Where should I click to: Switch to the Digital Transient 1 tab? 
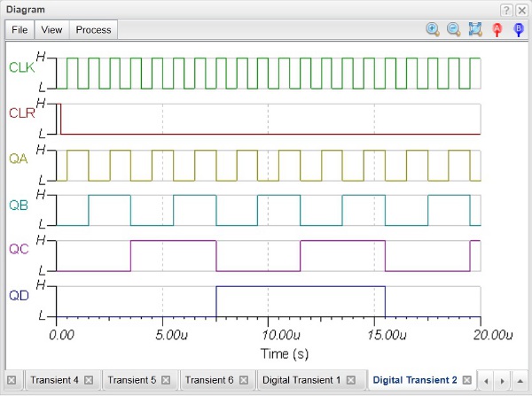click(301, 380)
